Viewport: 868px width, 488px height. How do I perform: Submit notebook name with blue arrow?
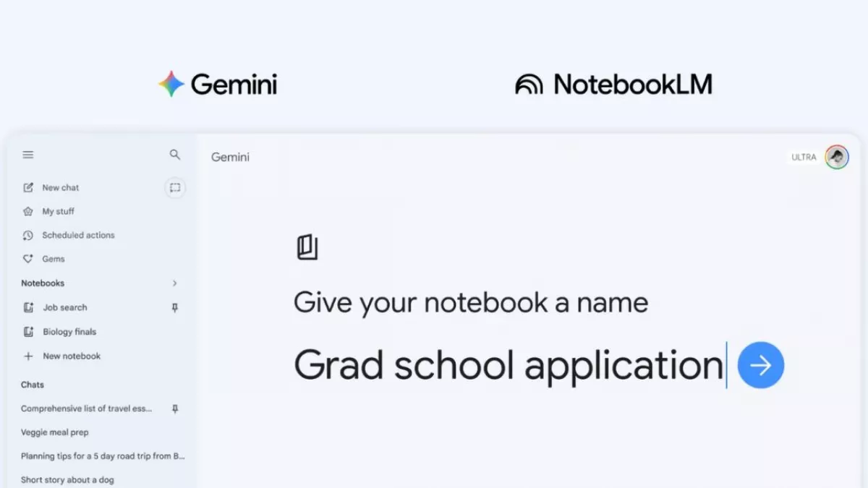[x=760, y=365]
